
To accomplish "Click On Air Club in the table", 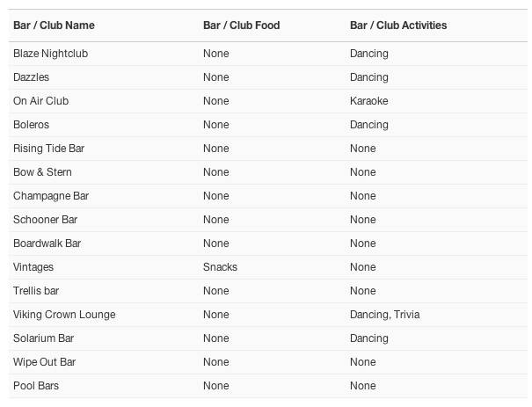I will tap(40, 101).
